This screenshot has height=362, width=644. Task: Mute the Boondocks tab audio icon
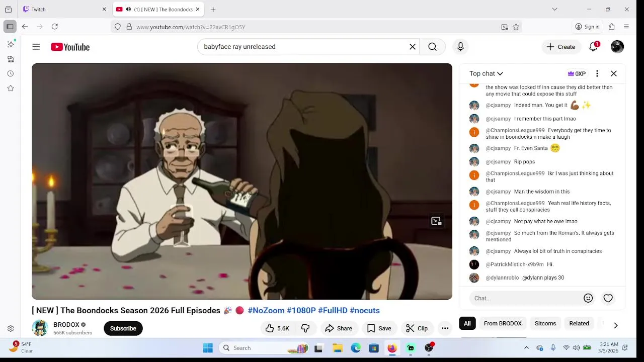coord(128,9)
